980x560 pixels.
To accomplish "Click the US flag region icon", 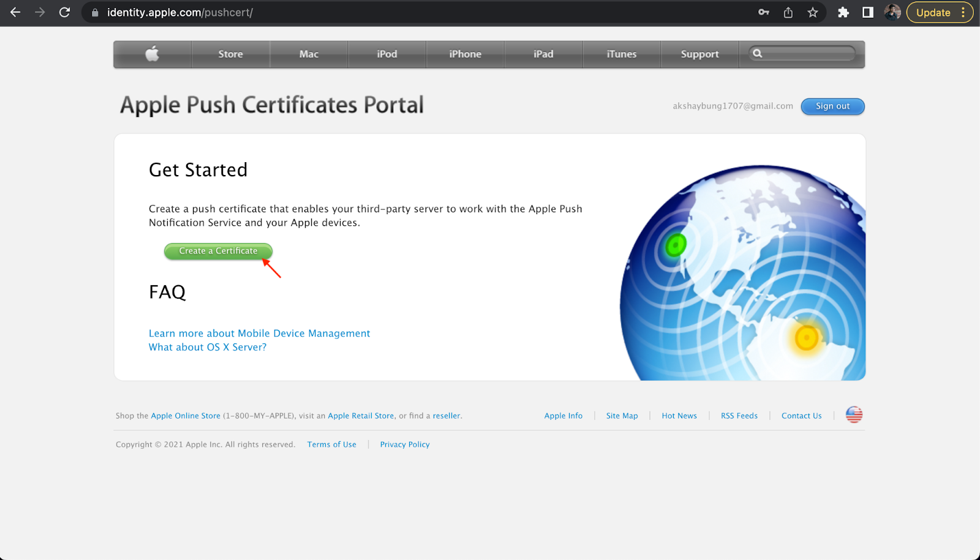I will [x=854, y=415].
